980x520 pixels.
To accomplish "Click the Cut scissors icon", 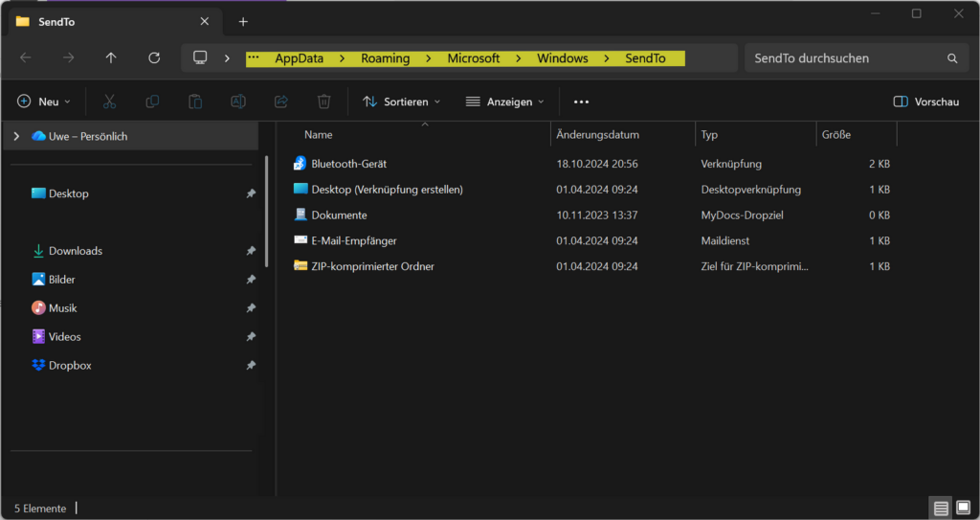I will [109, 102].
